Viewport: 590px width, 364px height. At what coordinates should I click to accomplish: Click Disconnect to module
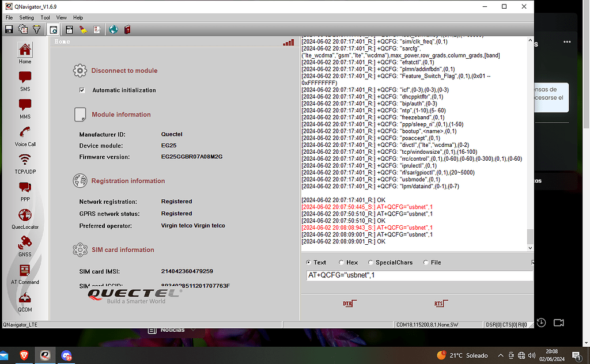[x=123, y=71]
